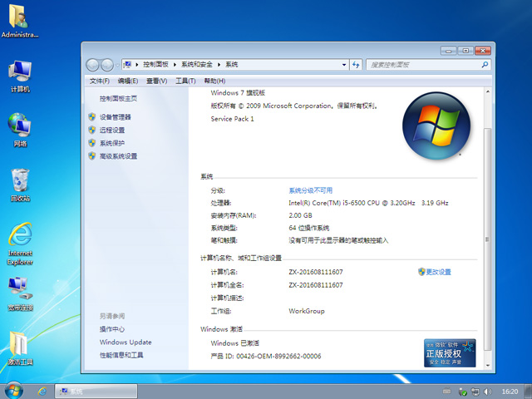Expand the 系统和安全 breadcrumb arrow
This screenshot has width=532, height=399.
point(221,65)
